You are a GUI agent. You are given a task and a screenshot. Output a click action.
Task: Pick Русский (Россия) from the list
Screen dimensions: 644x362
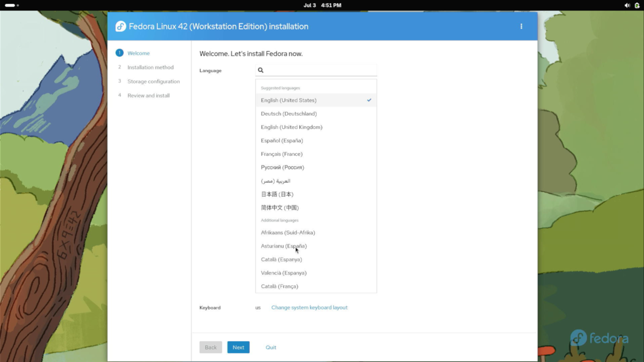(316, 167)
